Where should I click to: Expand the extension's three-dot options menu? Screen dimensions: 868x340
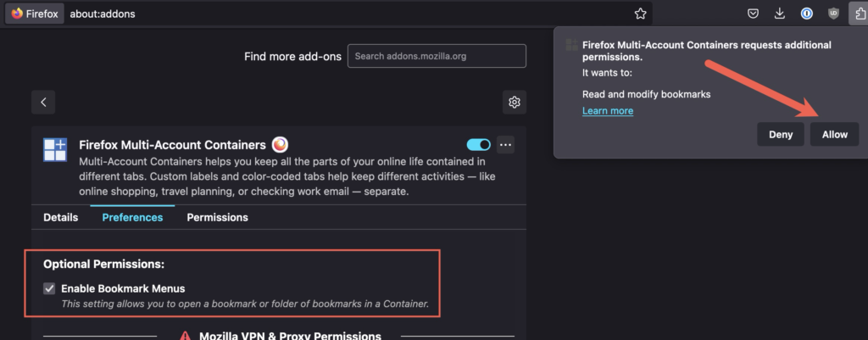coord(506,144)
